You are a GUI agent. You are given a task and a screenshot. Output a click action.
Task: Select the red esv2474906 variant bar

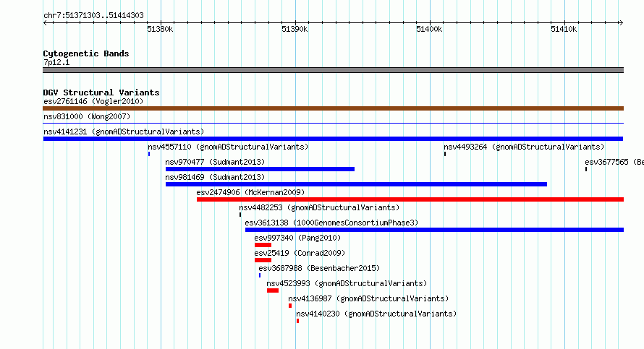(x=410, y=199)
